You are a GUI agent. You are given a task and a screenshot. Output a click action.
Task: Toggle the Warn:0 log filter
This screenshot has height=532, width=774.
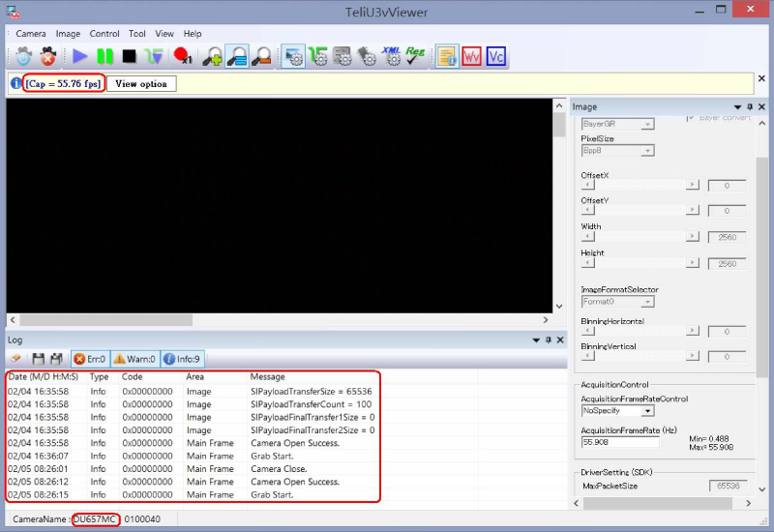tap(134, 359)
